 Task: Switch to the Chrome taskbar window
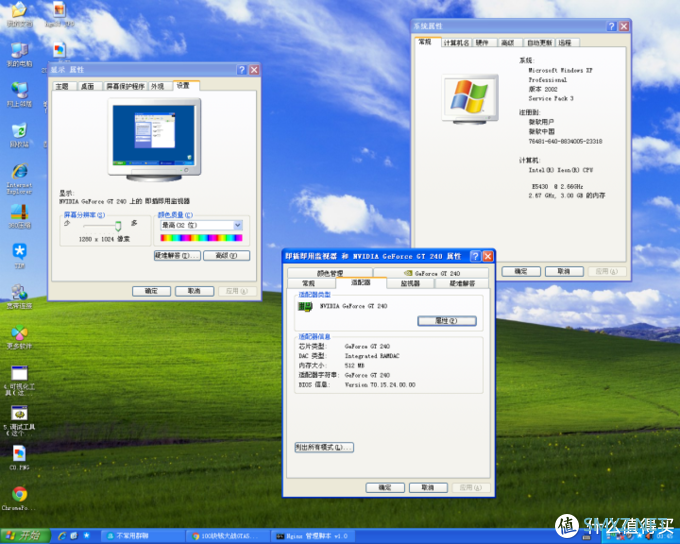(229, 536)
